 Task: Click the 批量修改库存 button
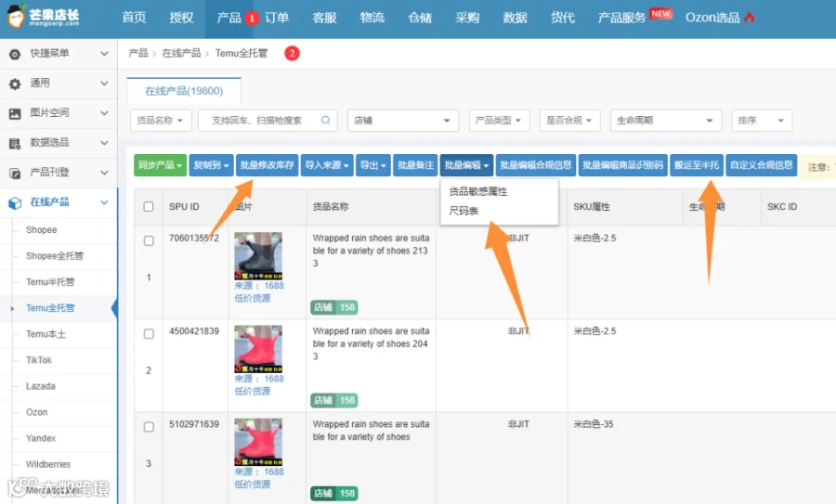[268, 165]
